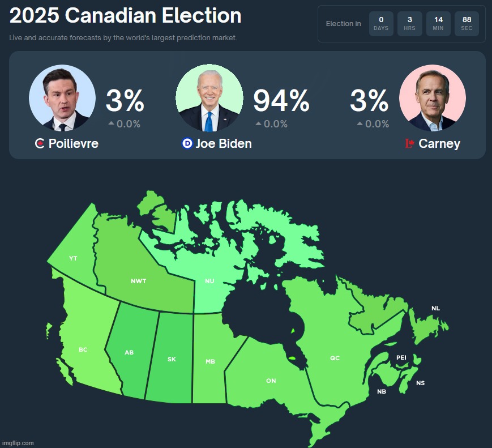Open Joe Biden's candidate photo

(x=209, y=98)
